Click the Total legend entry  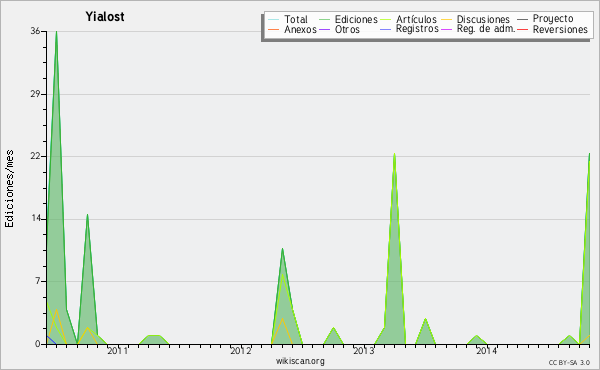coord(288,19)
